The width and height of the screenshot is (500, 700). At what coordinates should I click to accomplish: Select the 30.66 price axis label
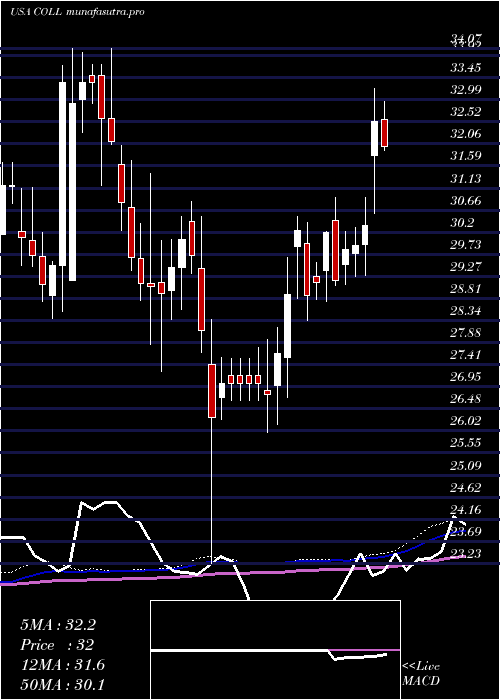coord(466,200)
